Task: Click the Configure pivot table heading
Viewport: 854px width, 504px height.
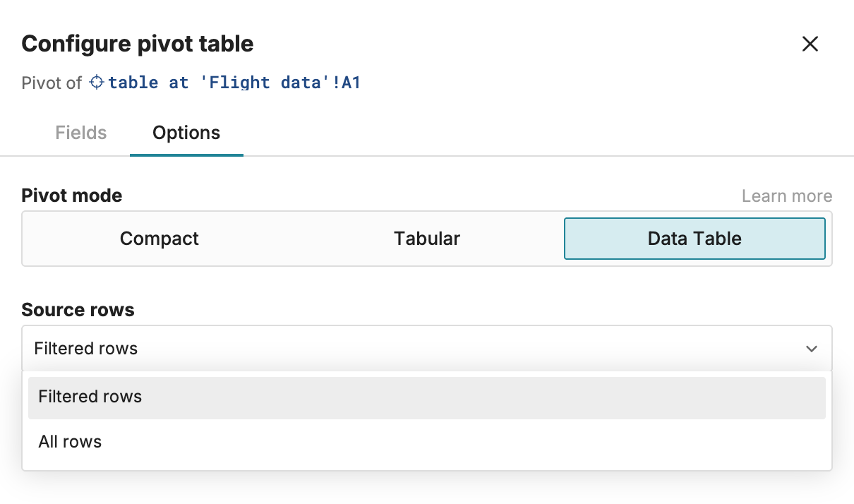Action: (x=138, y=44)
